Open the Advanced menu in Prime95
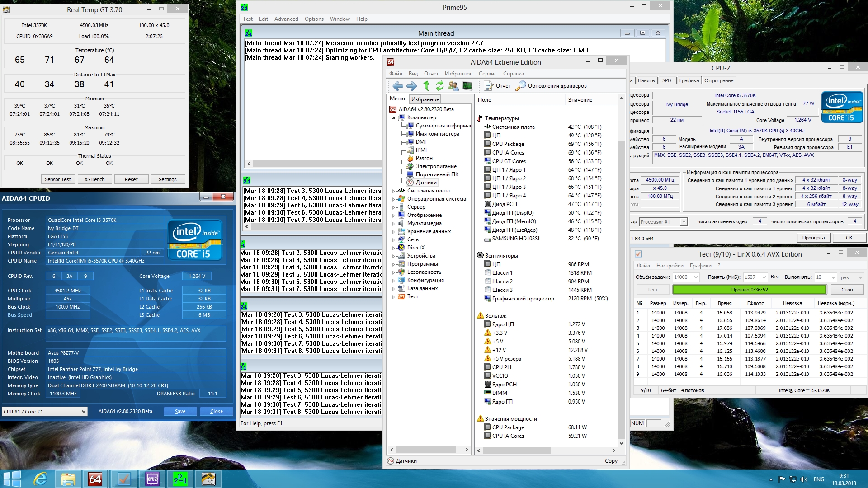The width and height of the screenshot is (868, 488). [x=286, y=19]
